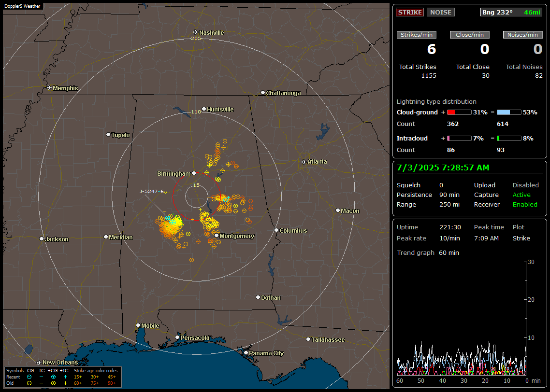Click the Total Strikes count 1155

coord(429,76)
